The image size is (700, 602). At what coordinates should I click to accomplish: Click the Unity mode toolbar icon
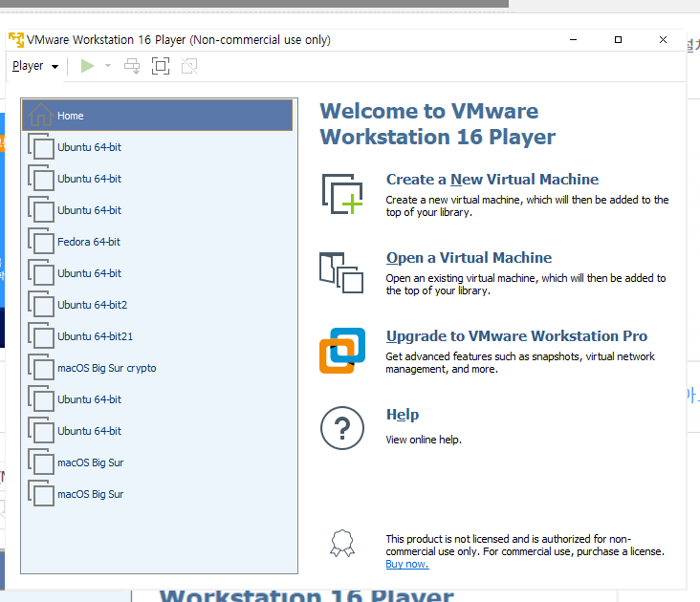click(189, 66)
